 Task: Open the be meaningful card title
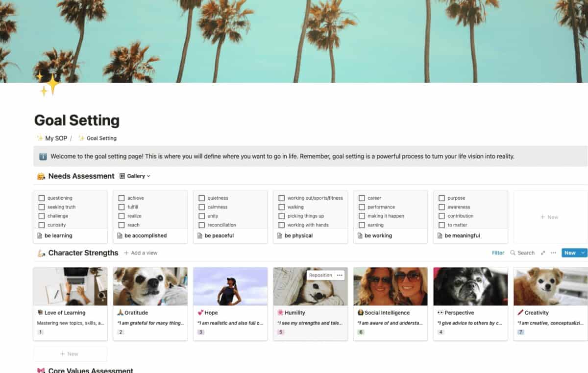tap(462, 236)
